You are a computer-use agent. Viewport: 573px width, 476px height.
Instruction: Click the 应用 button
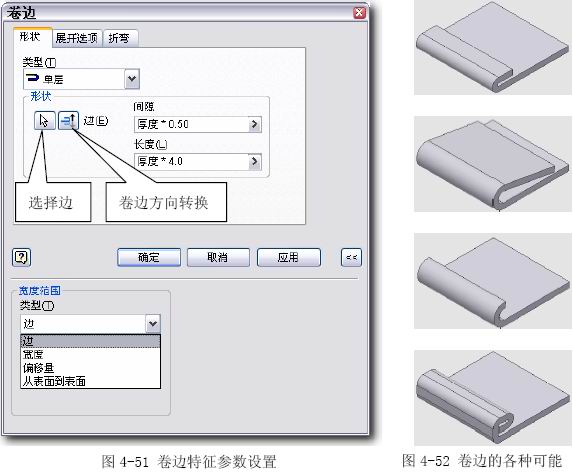click(x=289, y=258)
